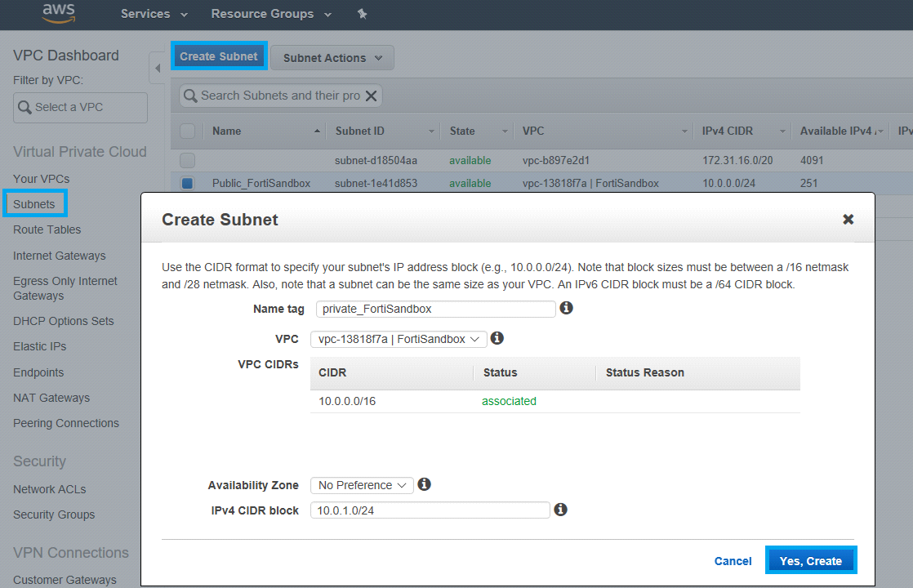This screenshot has height=588, width=913.
Task: Close the Create Subnet dialog with X
Action: point(848,219)
